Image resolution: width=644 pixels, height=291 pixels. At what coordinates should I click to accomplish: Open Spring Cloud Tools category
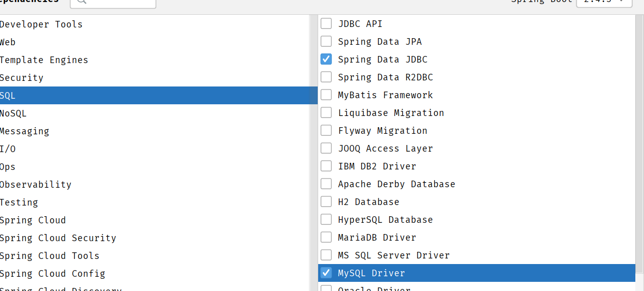click(155, 255)
